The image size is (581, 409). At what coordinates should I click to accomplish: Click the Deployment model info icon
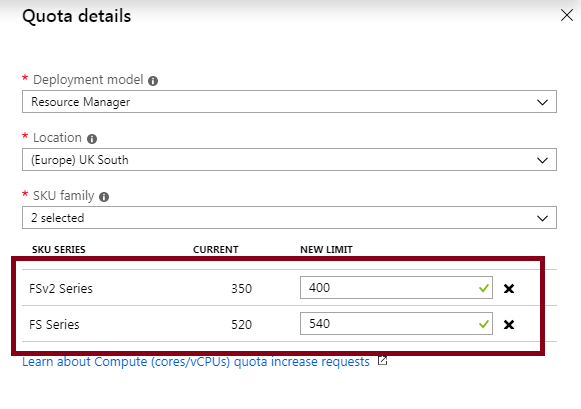click(153, 81)
